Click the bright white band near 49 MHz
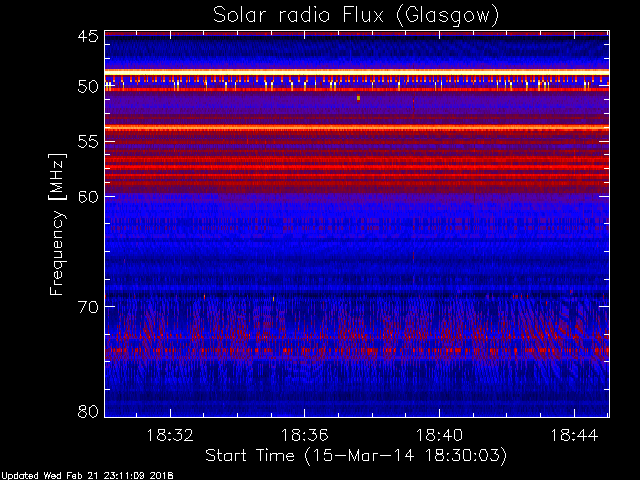This screenshot has width=640, height=480. click(357, 72)
